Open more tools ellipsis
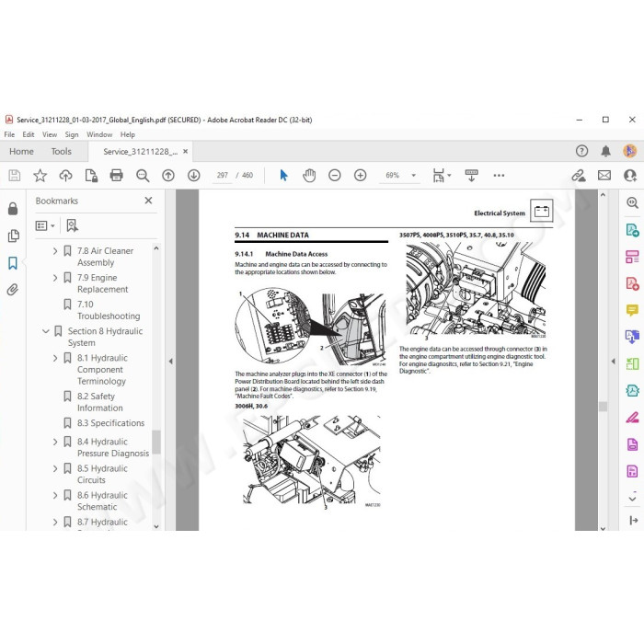 tap(499, 176)
